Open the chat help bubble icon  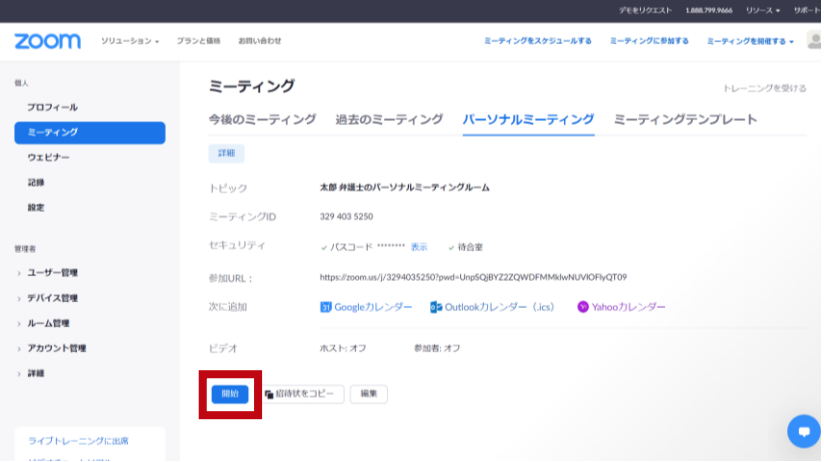[x=803, y=431]
